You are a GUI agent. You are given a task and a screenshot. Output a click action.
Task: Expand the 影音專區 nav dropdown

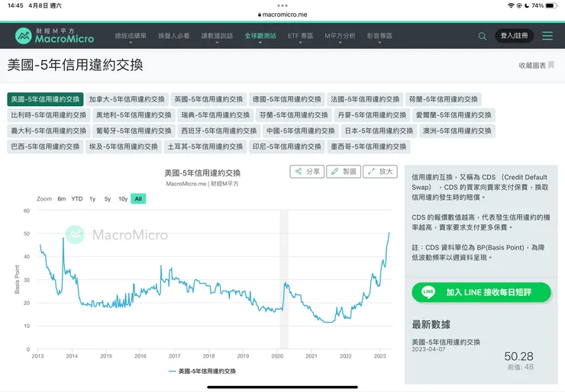click(x=379, y=36)
